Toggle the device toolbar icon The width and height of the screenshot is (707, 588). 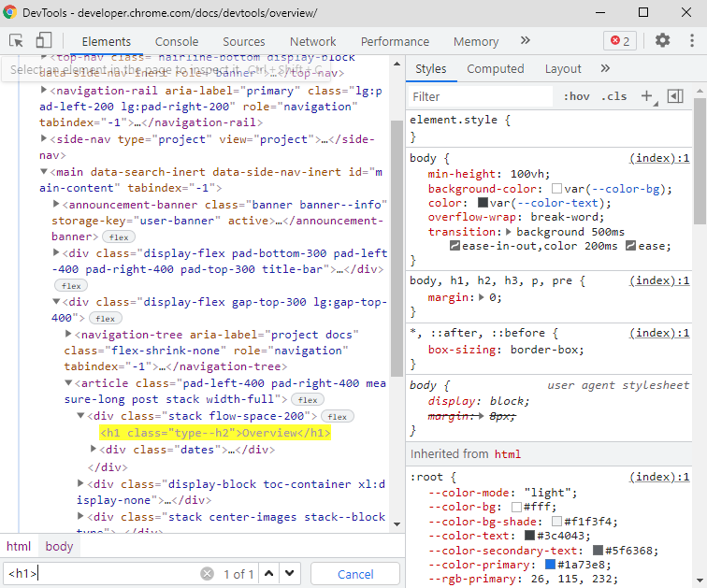pyautogui.click(x=44, y=41)
